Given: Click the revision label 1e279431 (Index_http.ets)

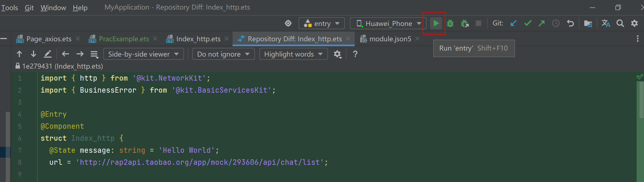Looking at the screenshot, I should coord(63,66).
